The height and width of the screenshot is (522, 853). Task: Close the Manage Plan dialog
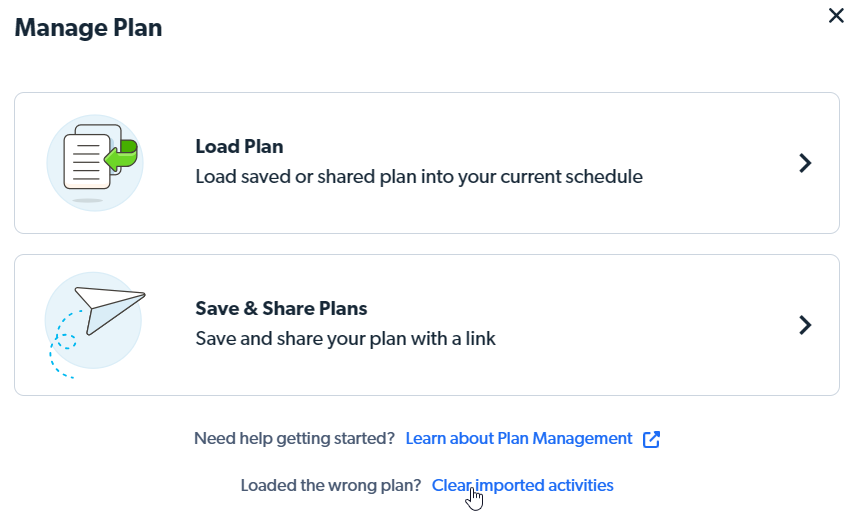click(x=836, y=15)
